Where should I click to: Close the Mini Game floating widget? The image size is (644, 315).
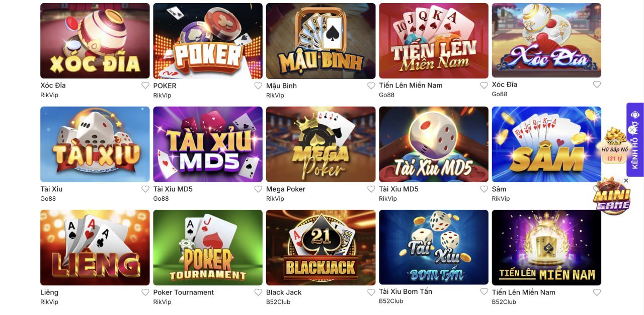[x=626, y=181]
